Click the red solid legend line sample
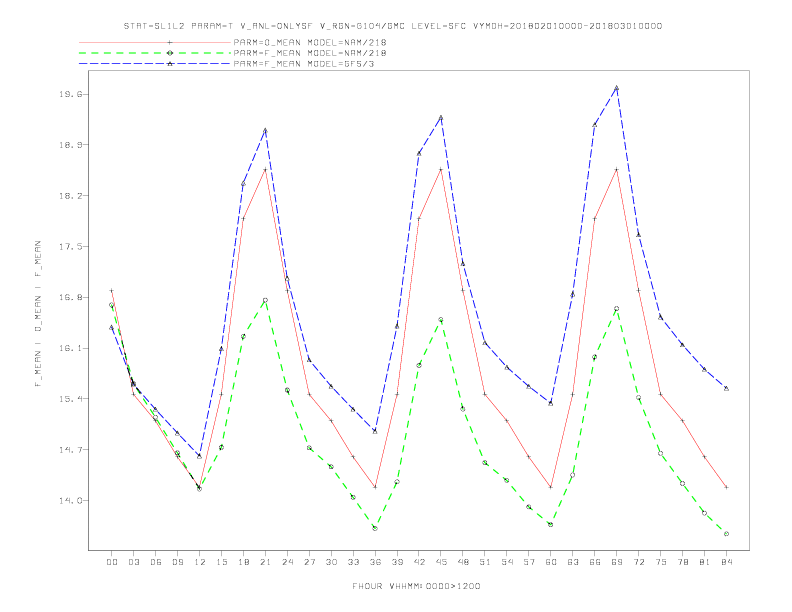 tap(155, 42)
